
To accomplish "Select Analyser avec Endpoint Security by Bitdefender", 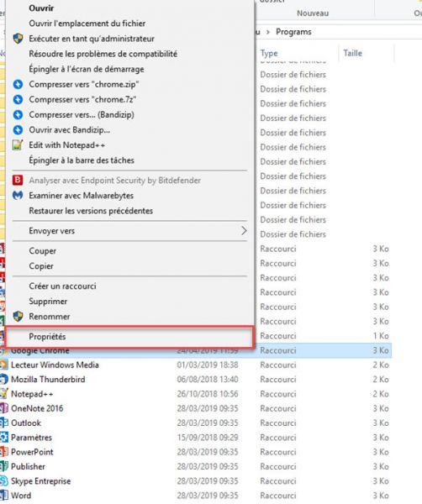I will pyautogui.click(x=115, y=181).
